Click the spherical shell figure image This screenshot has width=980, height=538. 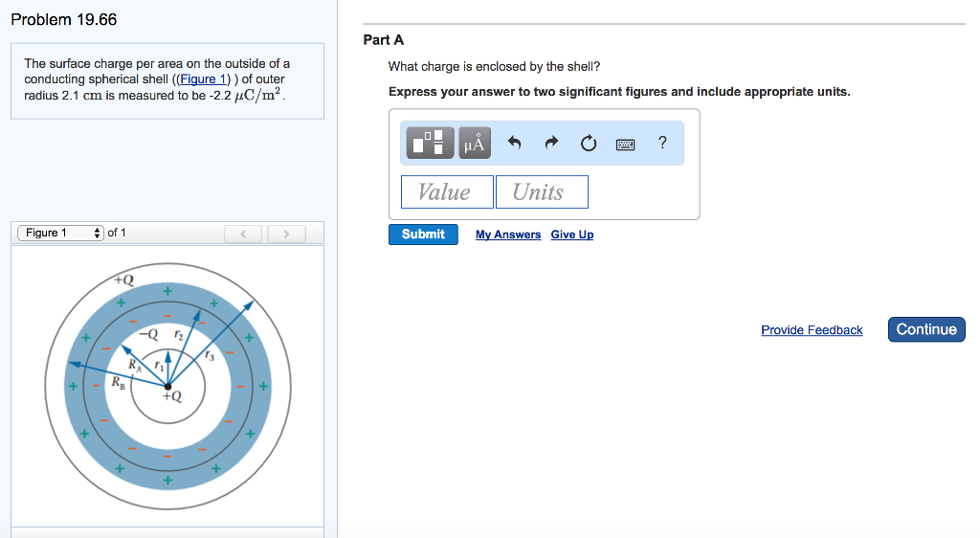pos(167,386)
